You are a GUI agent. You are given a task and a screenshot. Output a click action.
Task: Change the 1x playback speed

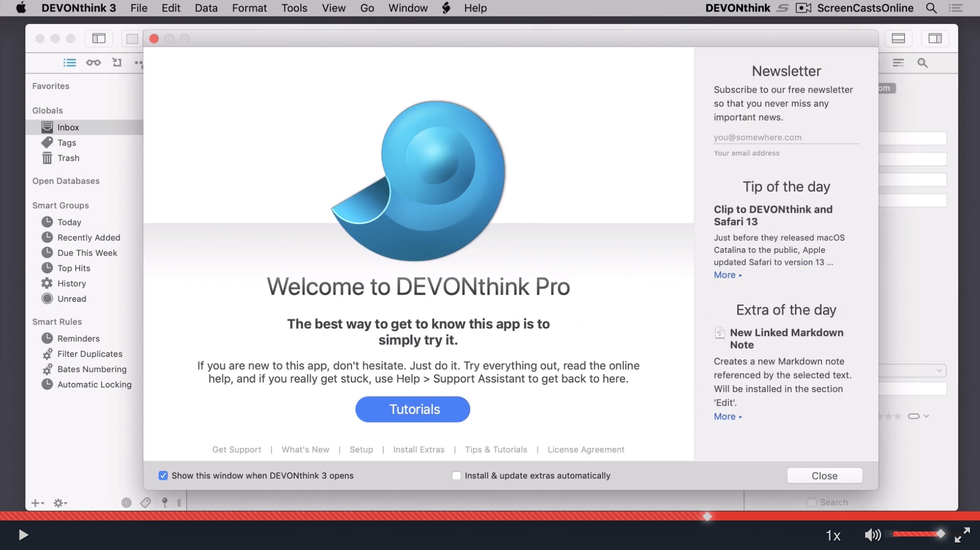pos(833,535)
